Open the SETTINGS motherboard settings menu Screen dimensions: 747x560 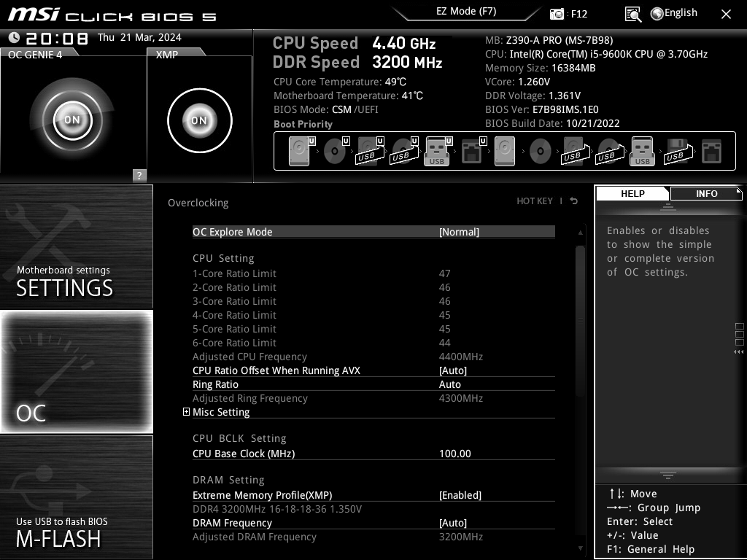(76, 246)
